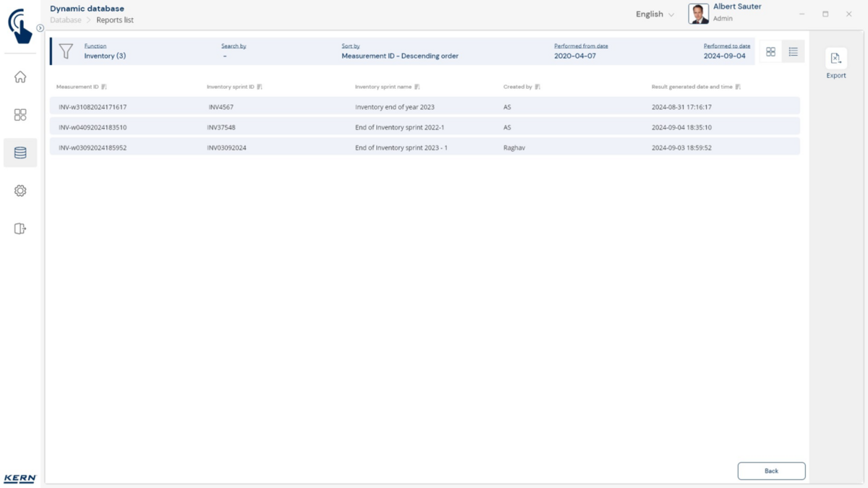
Task: Click the Back button
Action: coord(771,471)
